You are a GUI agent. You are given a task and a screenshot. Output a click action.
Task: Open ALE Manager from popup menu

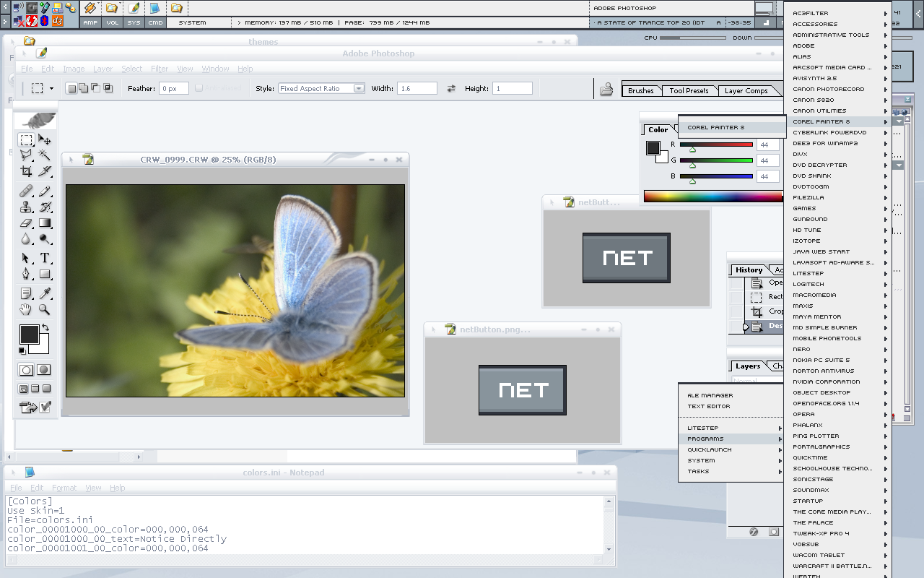pos(731,395)
